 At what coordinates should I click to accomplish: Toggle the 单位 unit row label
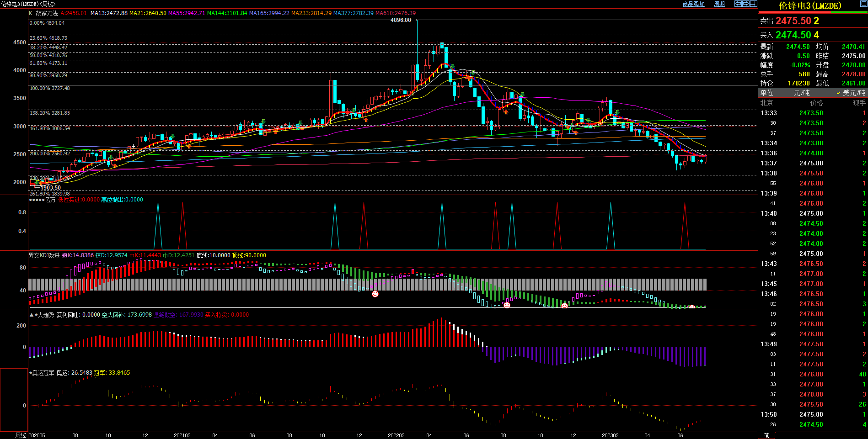[766, 93]
